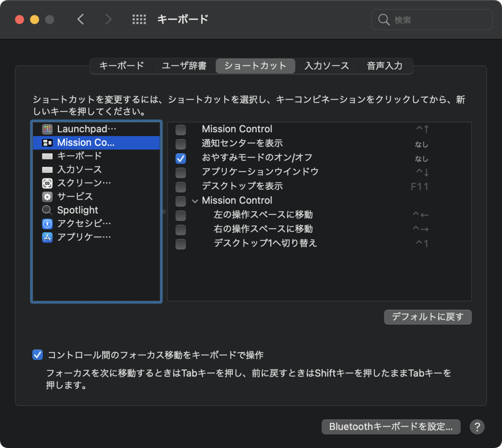Select the Mission Control category icon
502x448 pixels.
[47, 143]
